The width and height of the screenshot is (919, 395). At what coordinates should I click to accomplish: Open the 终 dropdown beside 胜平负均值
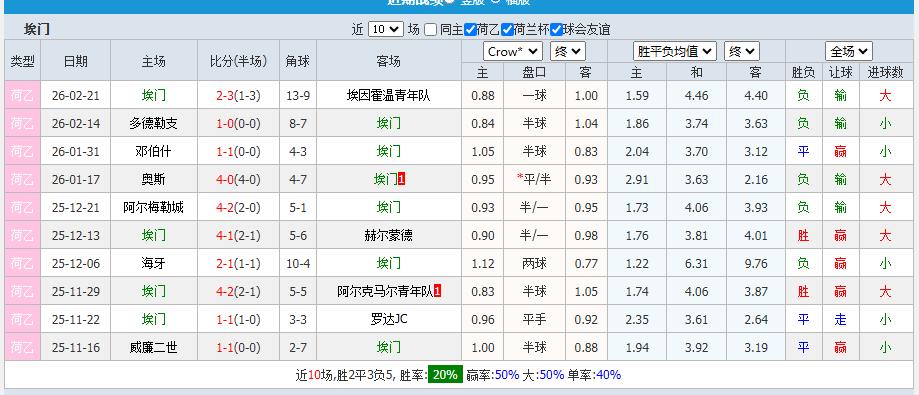click(x=742, y=52)
